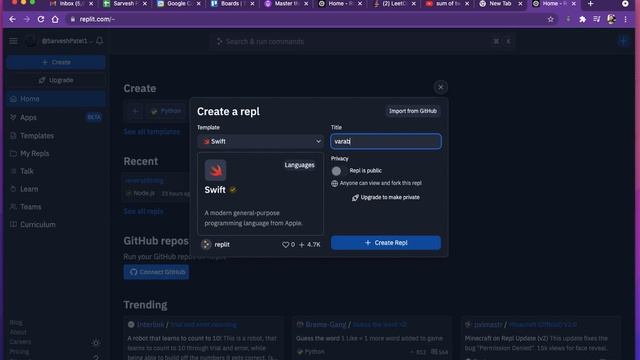
Task: Open the username account dropdown
Action: point(67,41)
